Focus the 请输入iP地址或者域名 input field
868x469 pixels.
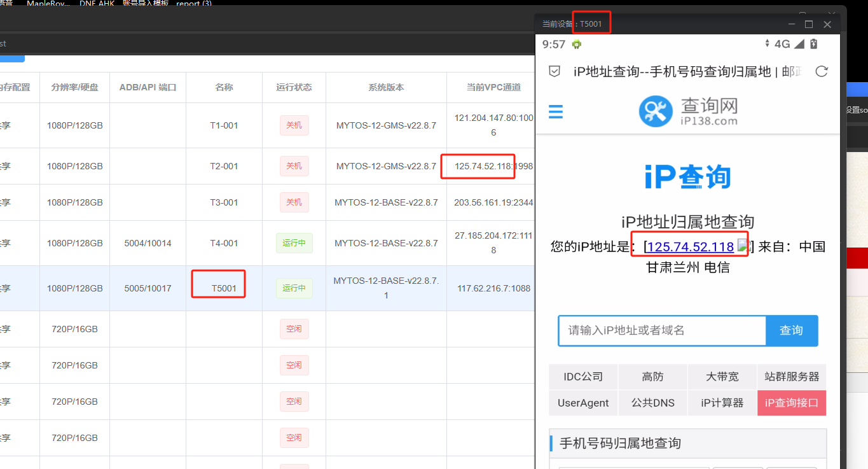[x=662, y=330]
